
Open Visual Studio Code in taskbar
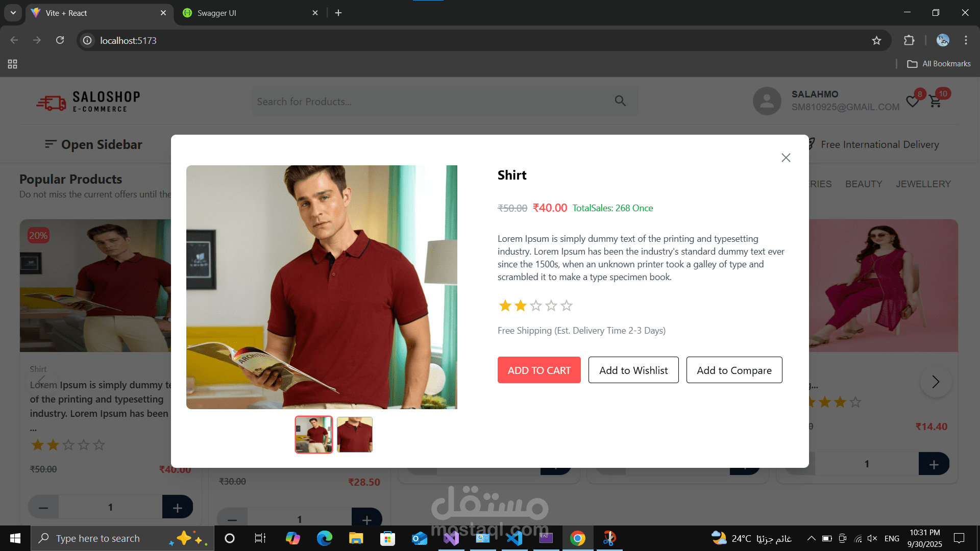point(514,538)
